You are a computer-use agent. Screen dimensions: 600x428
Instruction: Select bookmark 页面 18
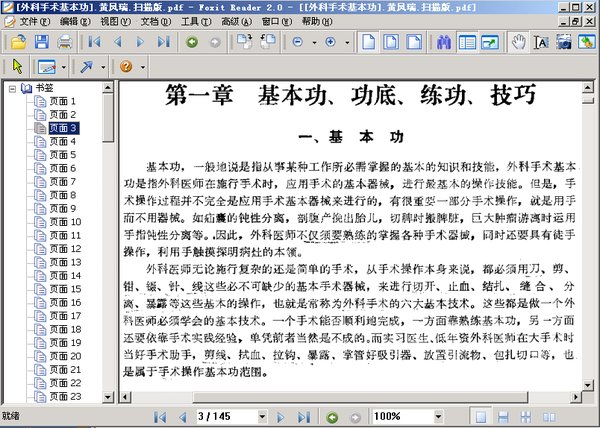tap(65, 329)
